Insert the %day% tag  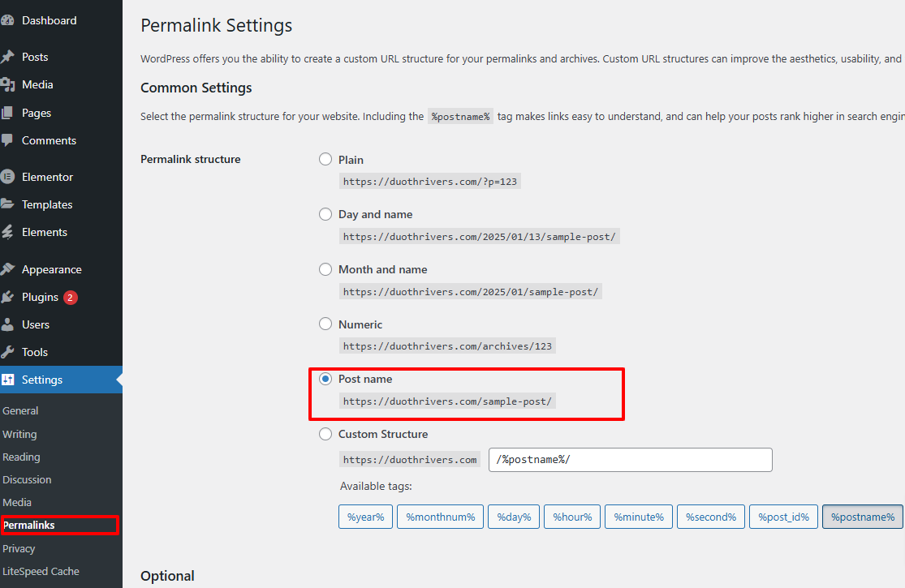(514, 517)
